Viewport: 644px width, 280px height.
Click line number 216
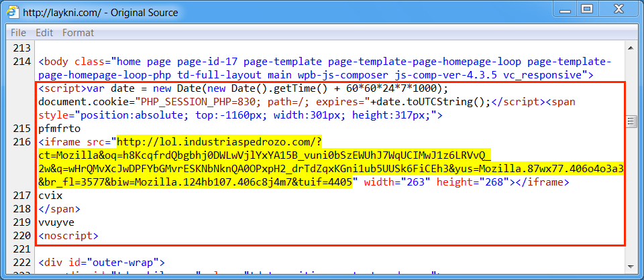22,142
